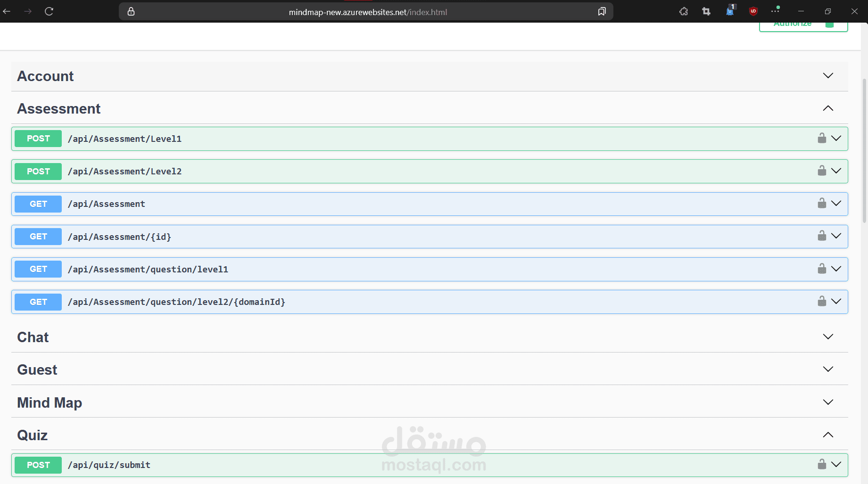Click lock icon on GET /api/Assessment row
Screen dimensions: 868x484
(822, 203)
